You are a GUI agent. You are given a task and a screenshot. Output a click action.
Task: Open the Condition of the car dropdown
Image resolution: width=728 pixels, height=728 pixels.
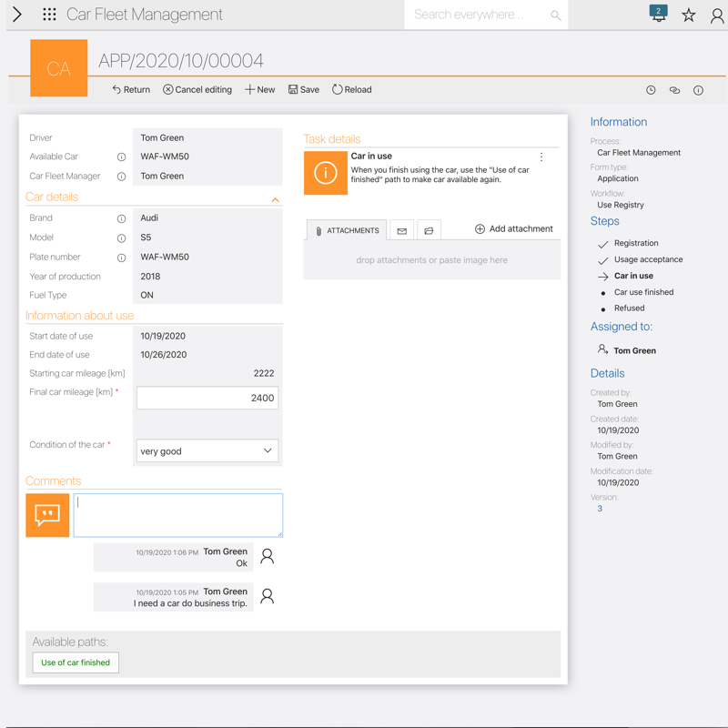207,451
